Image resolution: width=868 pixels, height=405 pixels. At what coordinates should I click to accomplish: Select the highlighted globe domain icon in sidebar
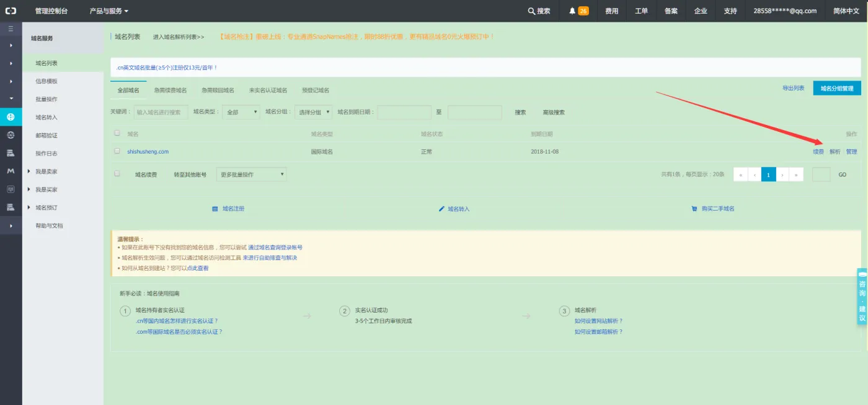(11, 117)
